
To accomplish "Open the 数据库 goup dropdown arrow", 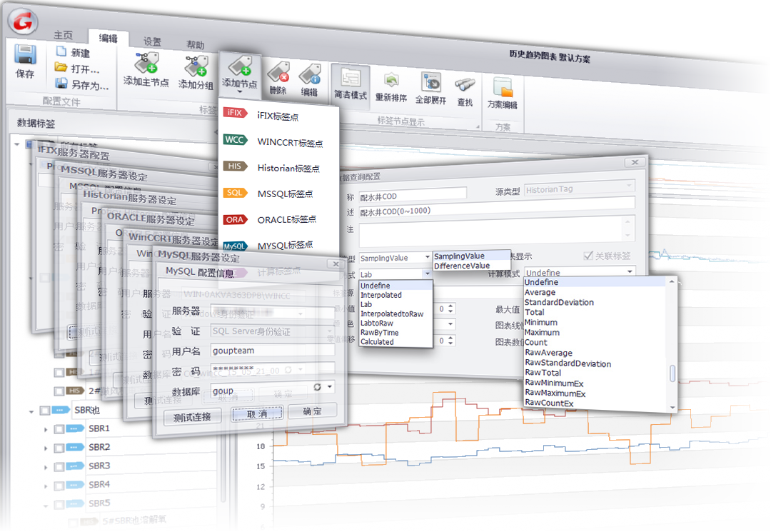I will (x=329, y=387).
